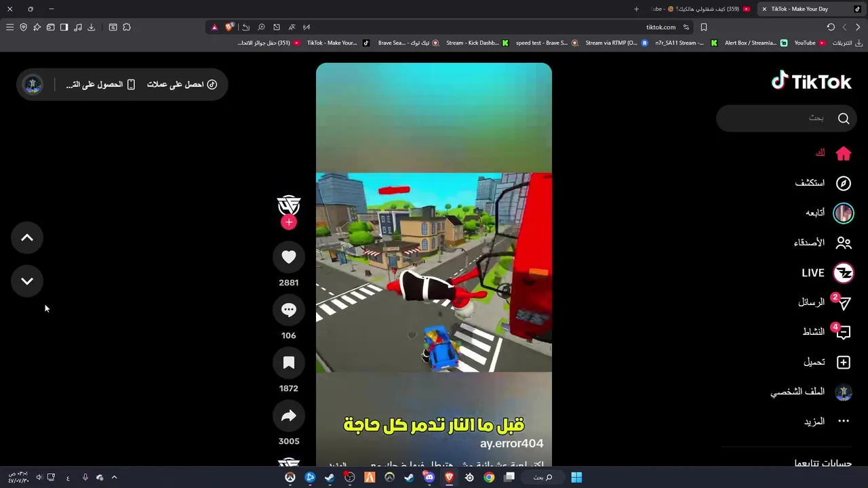Open the Activity (النشاط) notifications

[826, 332]
